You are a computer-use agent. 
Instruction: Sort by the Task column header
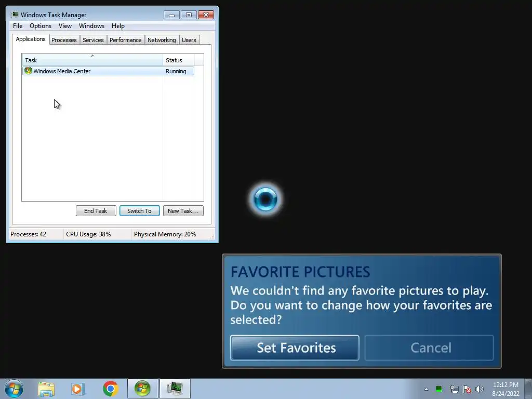[92, 60]
